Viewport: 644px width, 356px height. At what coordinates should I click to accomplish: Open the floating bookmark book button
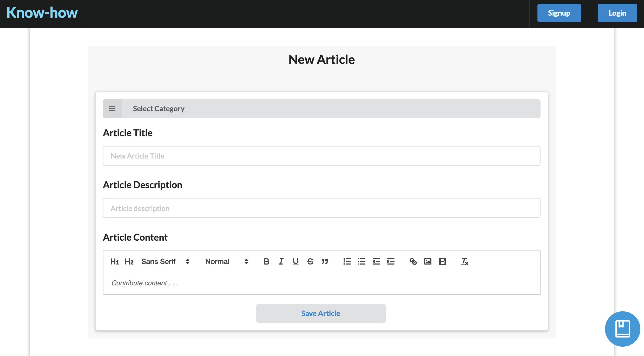[622, 329]
